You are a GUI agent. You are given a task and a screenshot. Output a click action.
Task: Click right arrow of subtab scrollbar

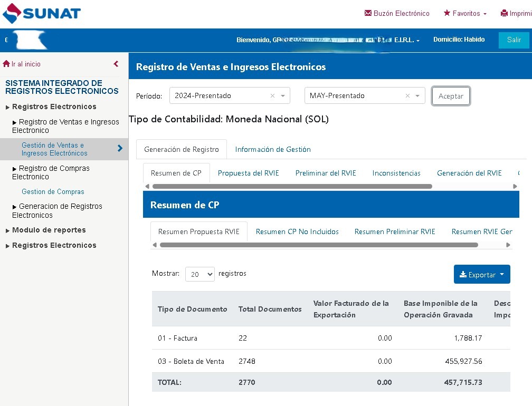(508, 245)
